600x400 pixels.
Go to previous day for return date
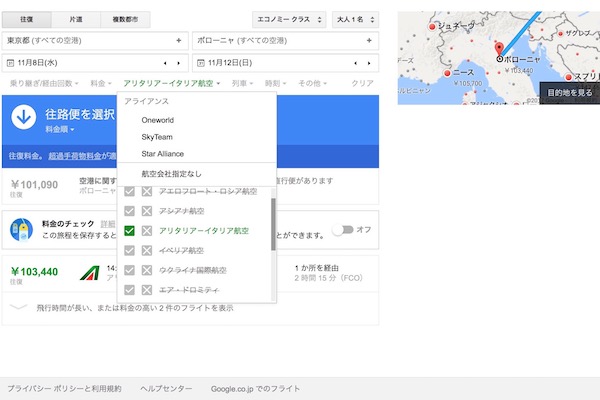[x=355, y=63]
